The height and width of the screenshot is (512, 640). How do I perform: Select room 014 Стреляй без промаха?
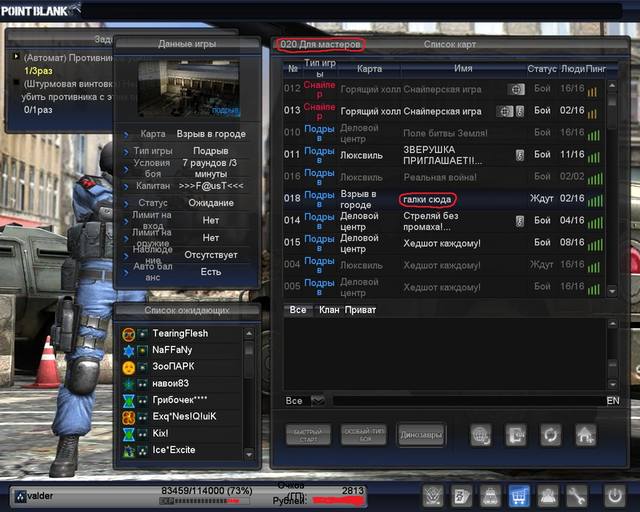443,221
